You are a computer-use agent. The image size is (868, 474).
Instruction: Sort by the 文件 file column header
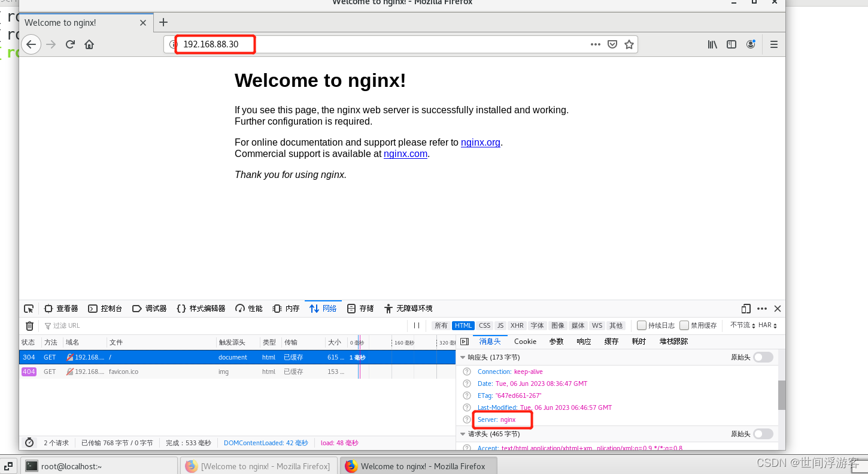click(x=162, y=343)
